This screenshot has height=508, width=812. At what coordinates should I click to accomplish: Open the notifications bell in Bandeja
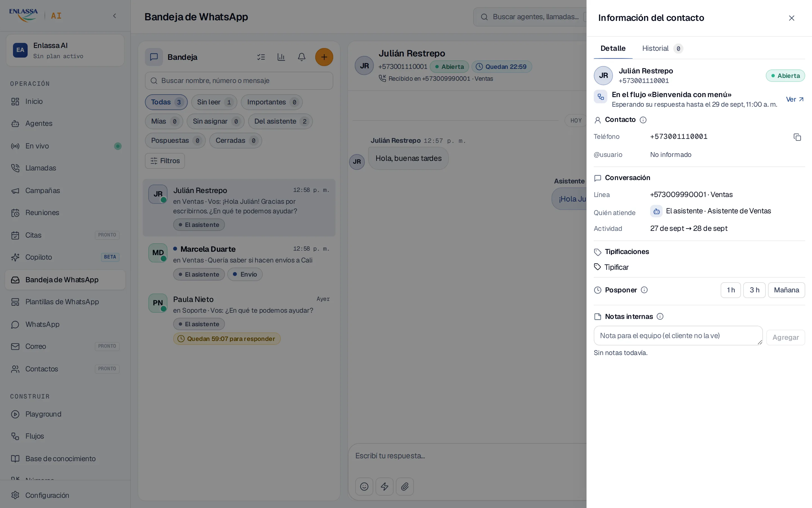click(301, 57)
